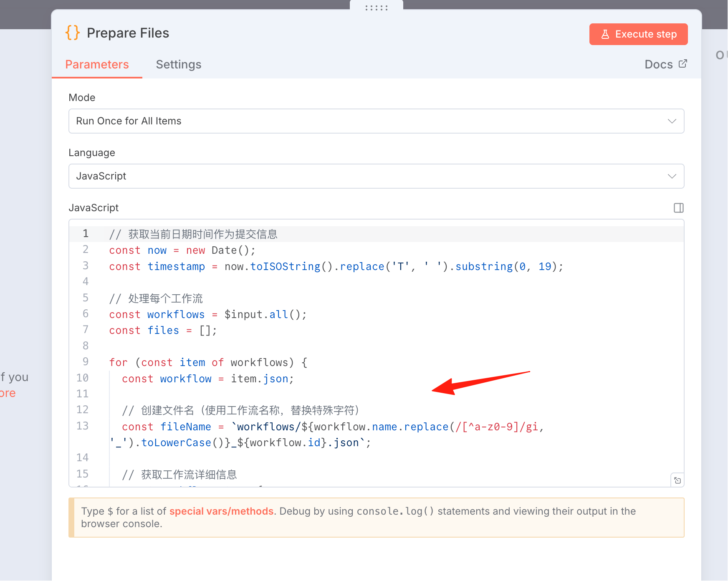Open the Language dropdown chevron
Screen dimensions: 728x581
click(x=672, y=176)
